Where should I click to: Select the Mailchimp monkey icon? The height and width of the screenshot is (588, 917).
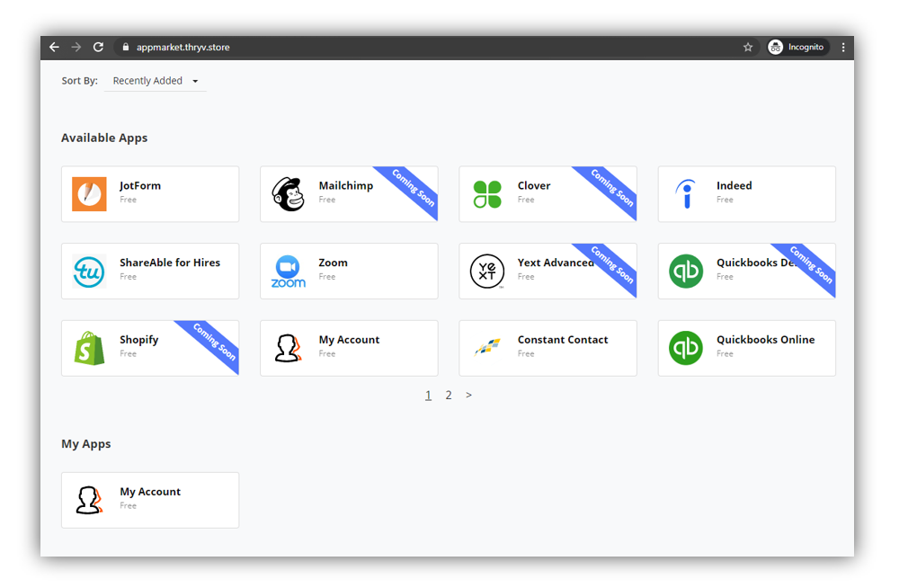pyautogui.click(x=286, y=193)
